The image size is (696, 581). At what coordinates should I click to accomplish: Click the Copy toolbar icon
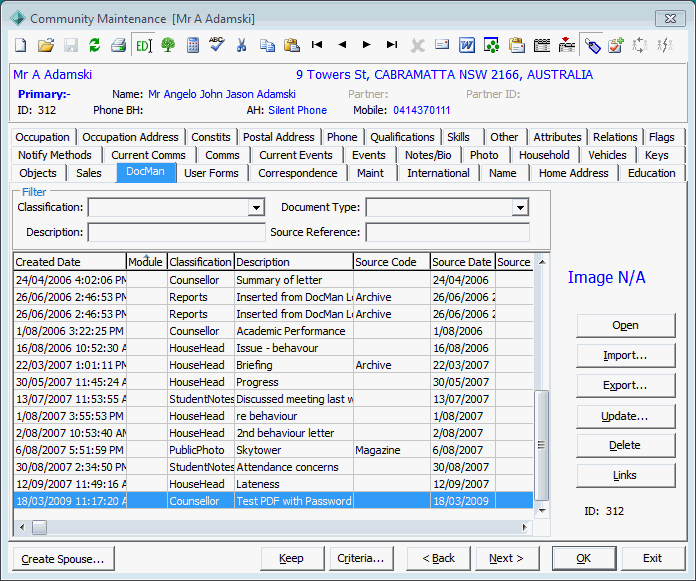pyautogui.click(x=267, y=45)
